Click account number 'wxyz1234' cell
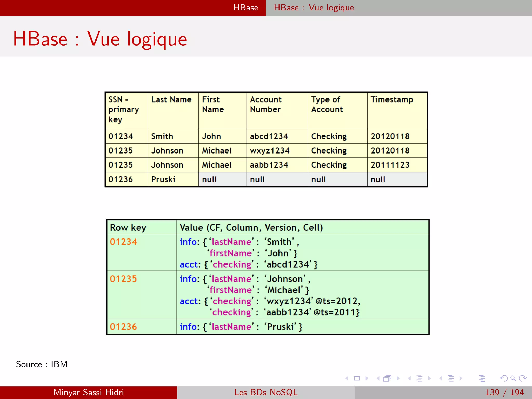The width and height of the screenshot is (532, 399). point(277,150)
